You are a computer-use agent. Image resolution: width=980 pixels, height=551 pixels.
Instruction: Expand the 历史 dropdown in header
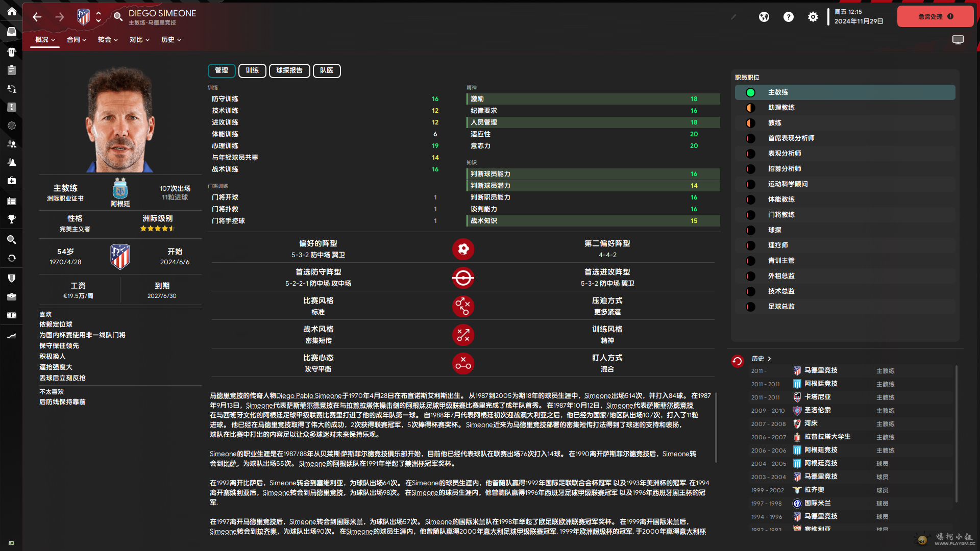tap(171, 40)
